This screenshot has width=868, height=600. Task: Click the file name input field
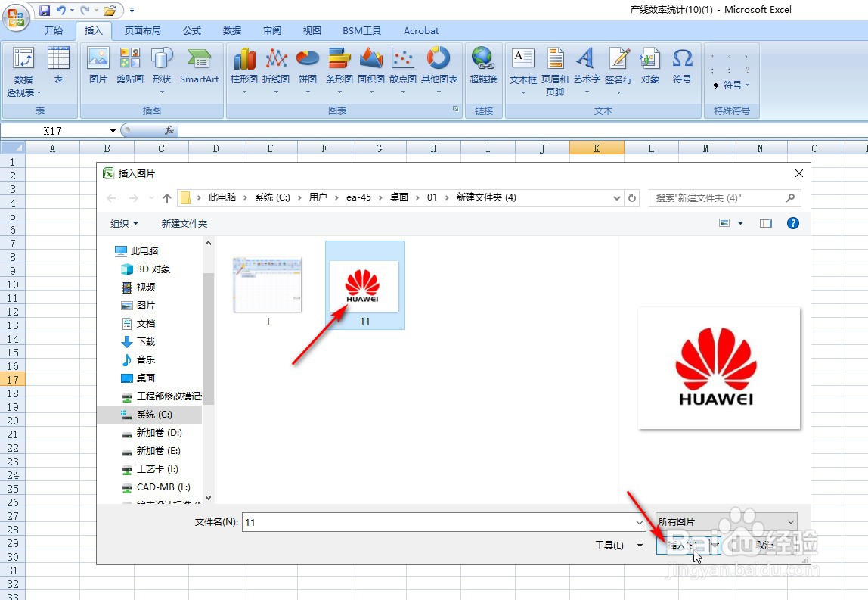pyautogui.click(x=439, y=522)
